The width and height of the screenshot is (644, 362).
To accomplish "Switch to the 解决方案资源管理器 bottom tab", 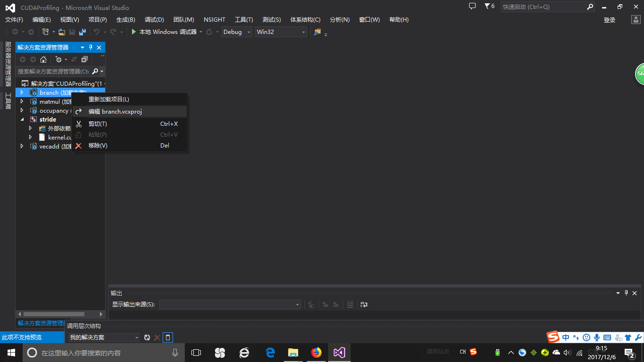I will click(x=41, y=323).
